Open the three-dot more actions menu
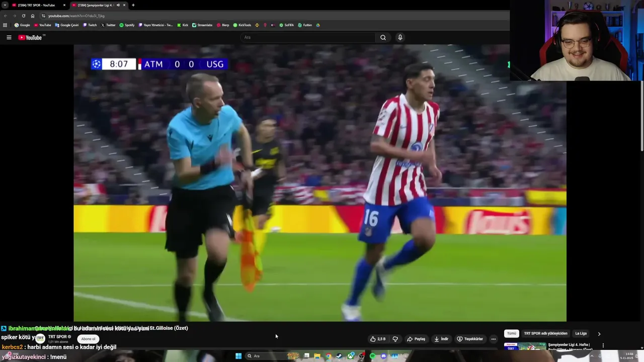Screen dimensions: 644x362 (494, 339)
